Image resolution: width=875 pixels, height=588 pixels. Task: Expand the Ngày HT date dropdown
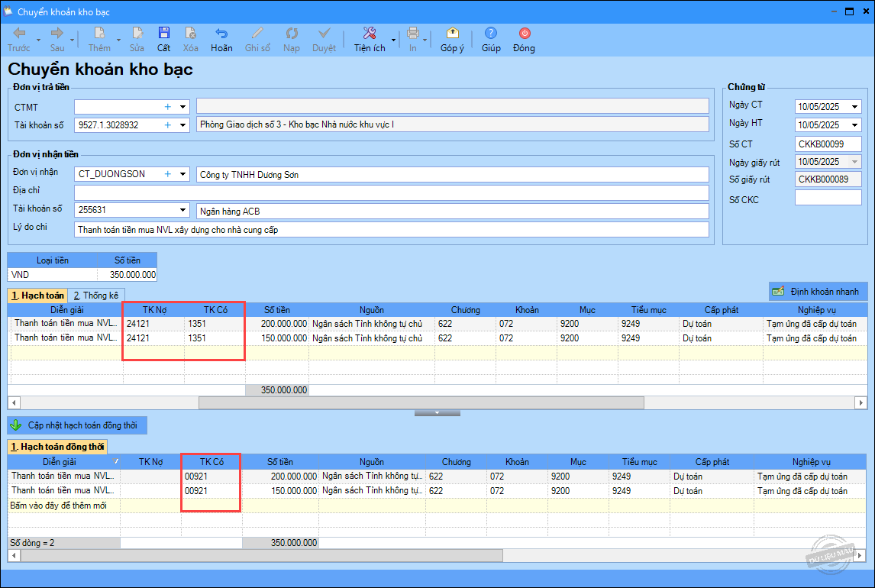855,125
